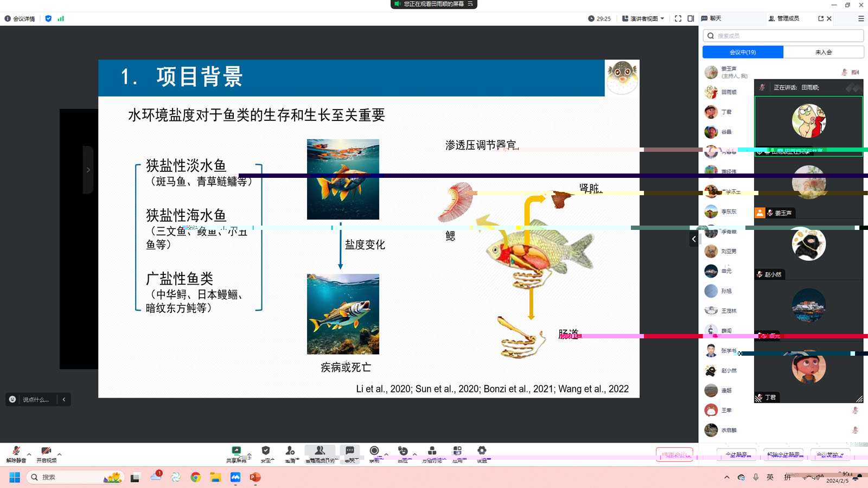Toggle 衣启麟 microphone icon in list
This screenshot has height=488, width=868.
(x=856, y=430)
